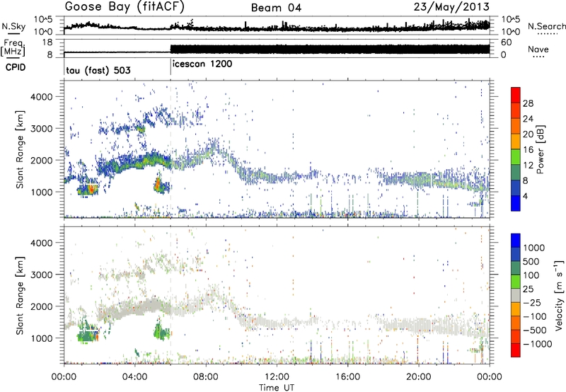Click the "08:00" time tick label
Image resolution: width=566 pixels, height=392 pixels.
coord(205,377)
